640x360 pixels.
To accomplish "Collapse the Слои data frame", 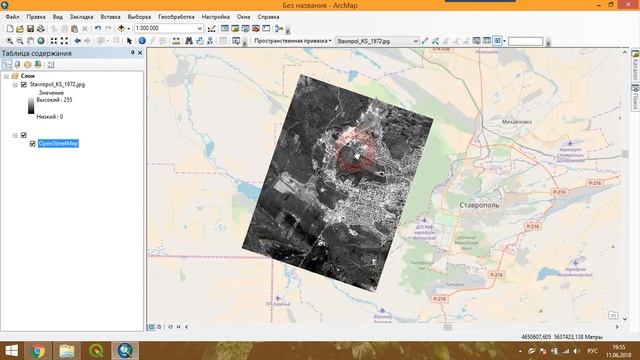I will tap(6, 76).
